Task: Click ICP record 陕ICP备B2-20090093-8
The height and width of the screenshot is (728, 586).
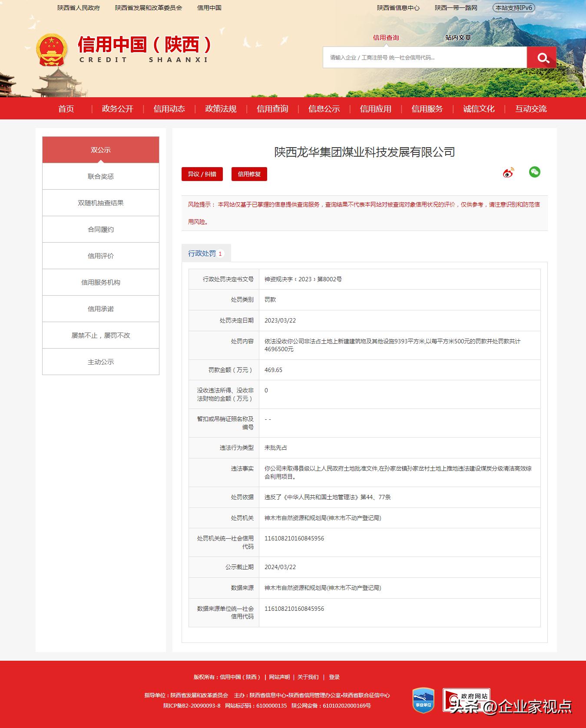Action: click(x=192, y=705)
